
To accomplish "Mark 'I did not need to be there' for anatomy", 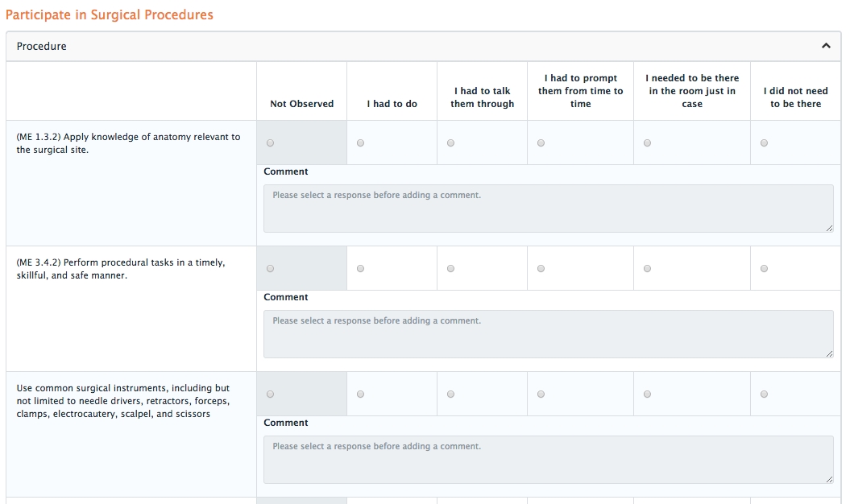I will (x=764, y=143).
